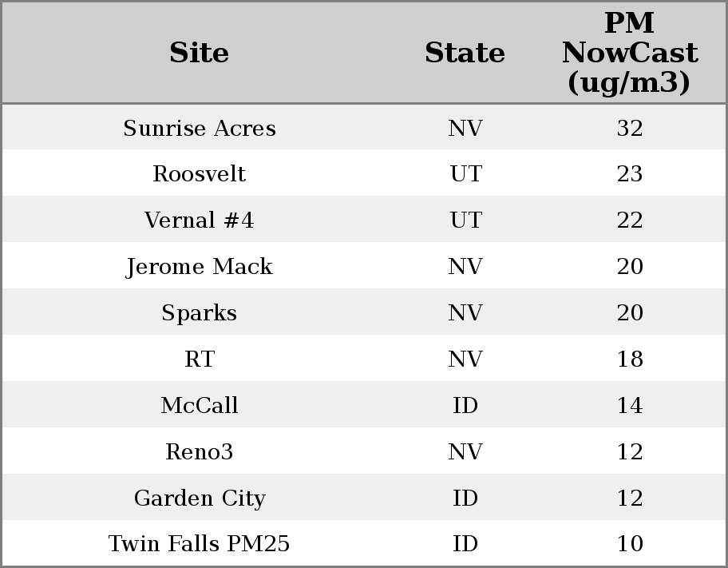Select the Jerome Mack row
The height and width of the screenshot is (568, 728).
coord(199,267)
